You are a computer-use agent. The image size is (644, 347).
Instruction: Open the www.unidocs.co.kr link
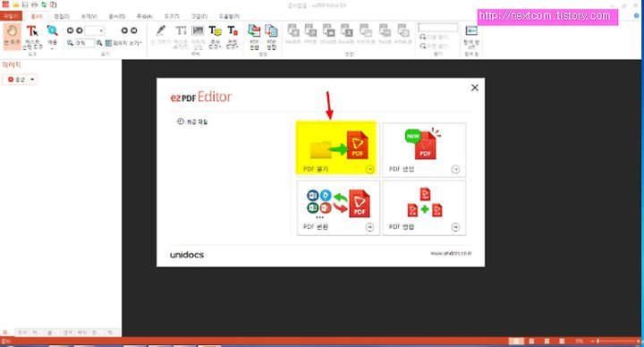click(451, 253)
